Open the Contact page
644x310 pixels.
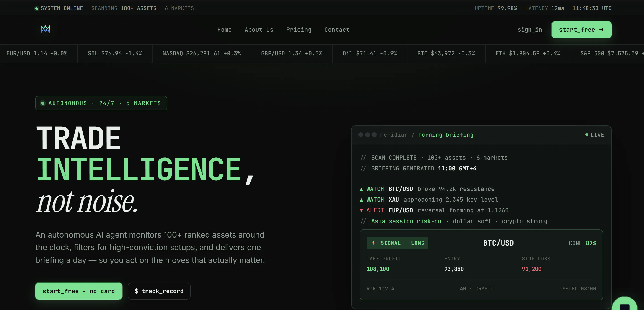(337, 30)
